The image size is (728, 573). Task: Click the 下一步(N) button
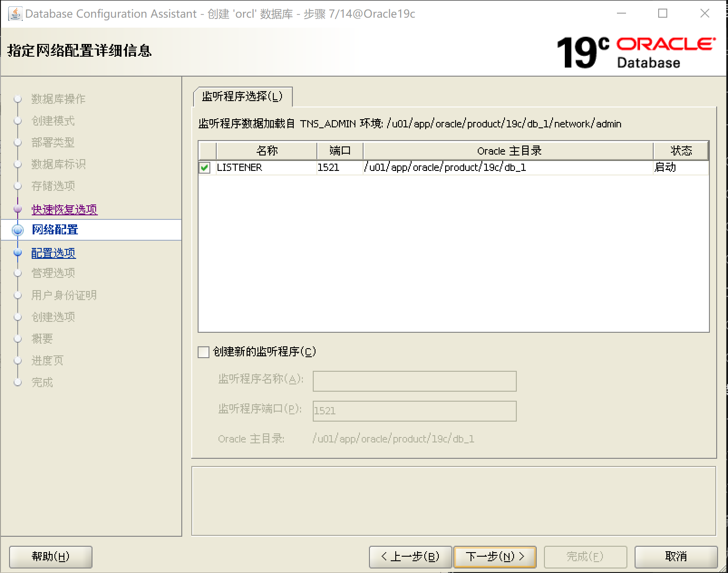(495, 557)
